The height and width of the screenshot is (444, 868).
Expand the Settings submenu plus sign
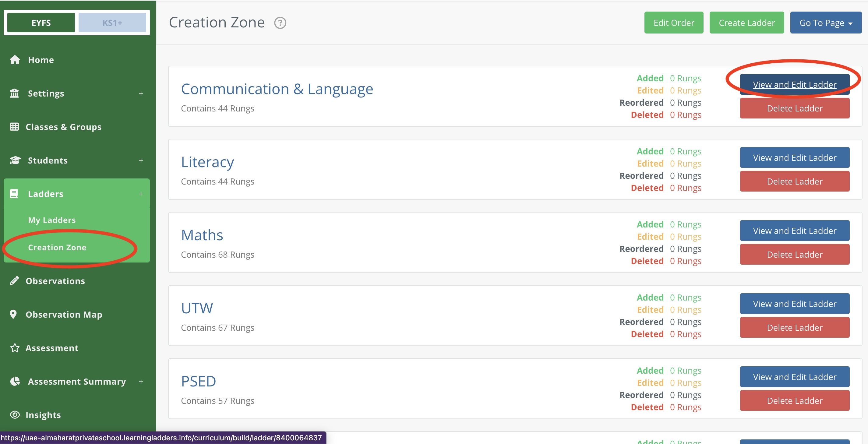coord(141,93)
